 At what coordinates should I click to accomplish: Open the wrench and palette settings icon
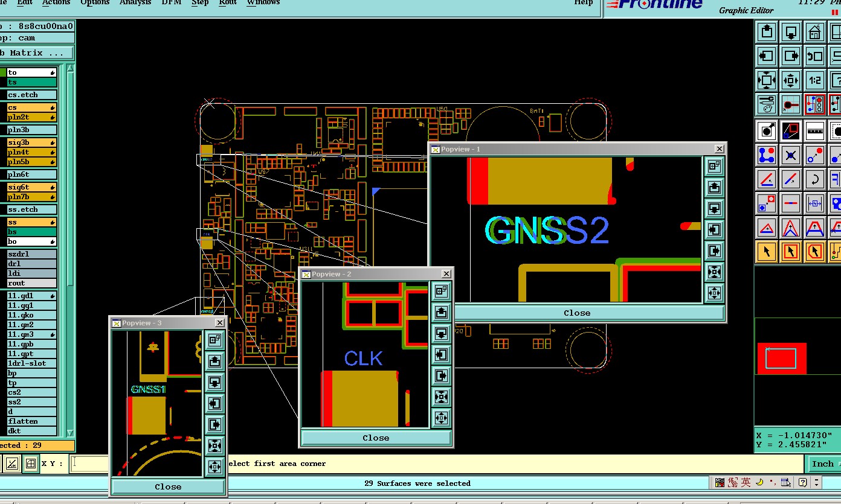tap(767, 104)
